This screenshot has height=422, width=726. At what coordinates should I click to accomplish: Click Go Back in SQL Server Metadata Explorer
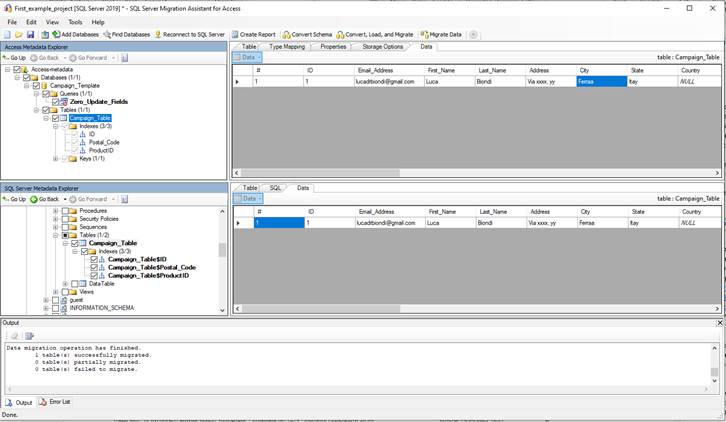pos(44,199)
